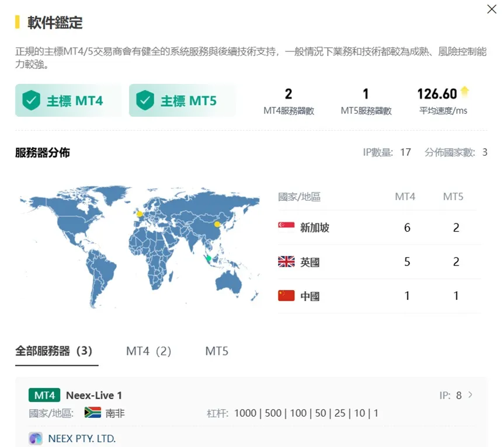Click the NEEX PTY. LTD. logo icon

(x=36, y=438)
